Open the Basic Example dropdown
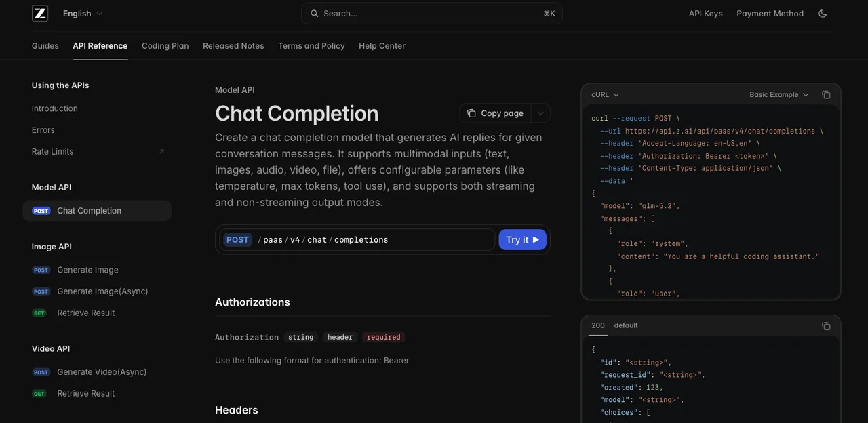Image resolution: width=868 pixels, height=423 pixels. tap(779, 95)
